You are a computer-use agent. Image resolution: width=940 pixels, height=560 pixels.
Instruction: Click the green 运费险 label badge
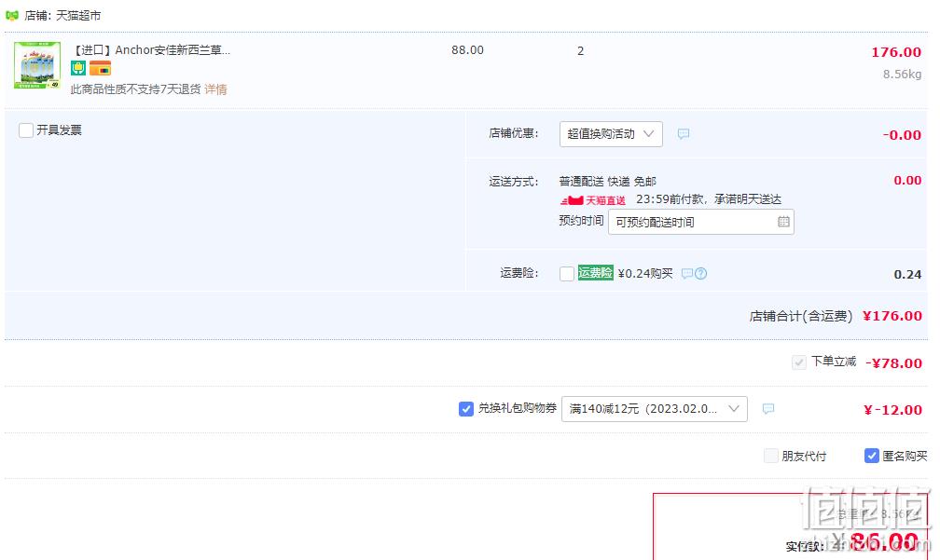[595, 273]
